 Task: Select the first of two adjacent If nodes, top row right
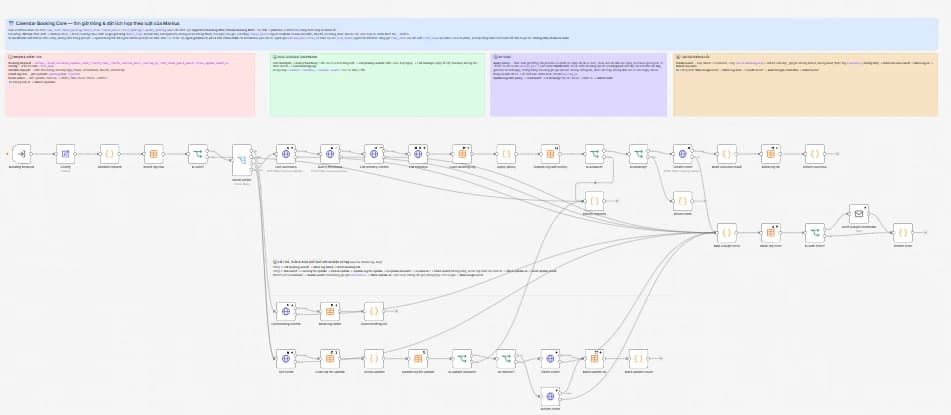594,154
